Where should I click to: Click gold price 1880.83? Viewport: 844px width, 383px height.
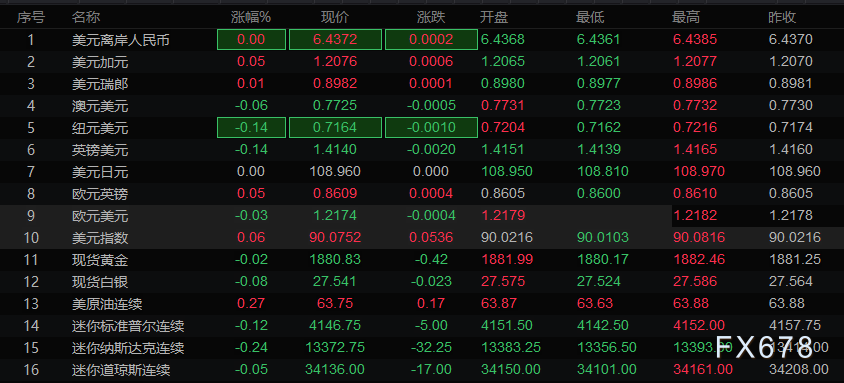[335, 260]
